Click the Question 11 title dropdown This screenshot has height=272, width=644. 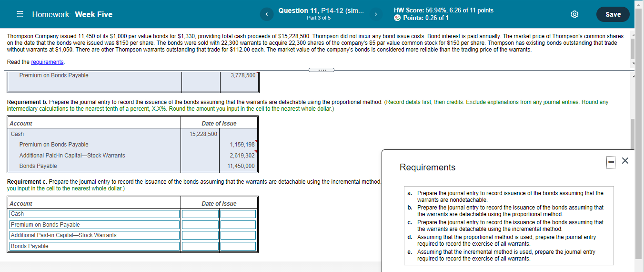[x=321, y=10]
